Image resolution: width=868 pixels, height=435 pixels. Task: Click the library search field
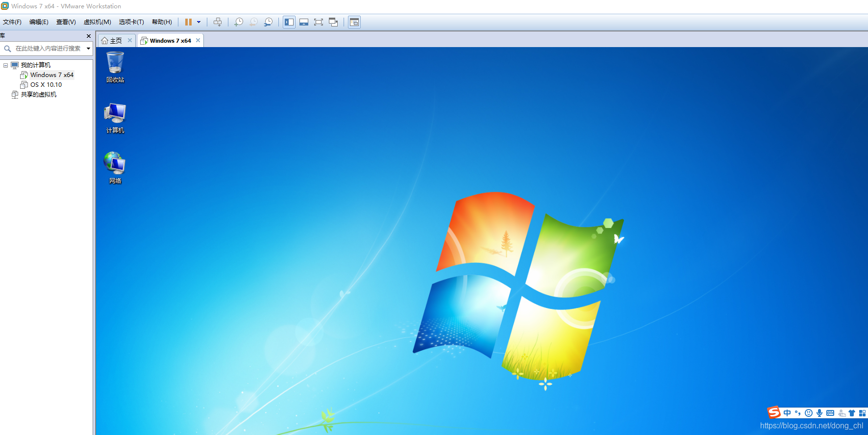coord(48,49)
